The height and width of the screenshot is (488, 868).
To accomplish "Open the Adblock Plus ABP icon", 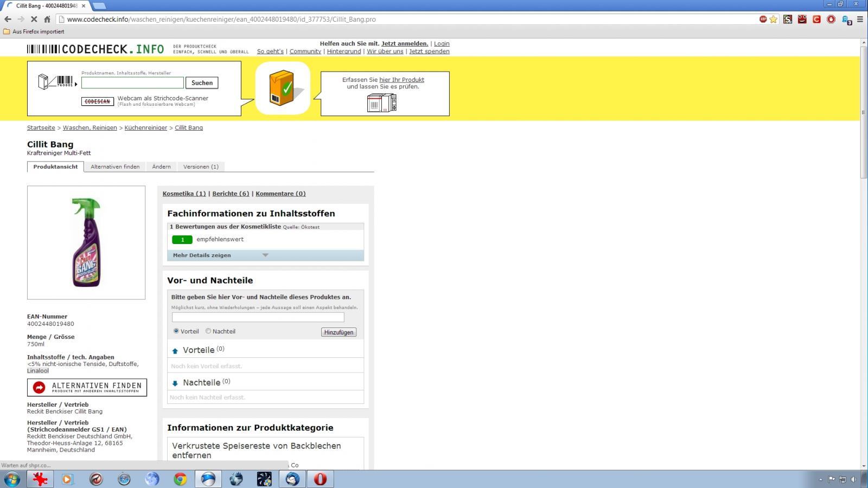I will click(x=763, y=19).
